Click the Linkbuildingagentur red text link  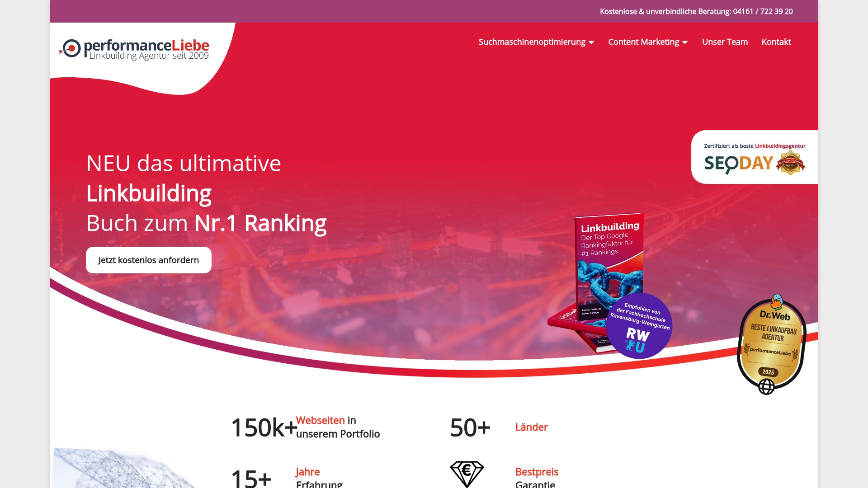[780, 146]
